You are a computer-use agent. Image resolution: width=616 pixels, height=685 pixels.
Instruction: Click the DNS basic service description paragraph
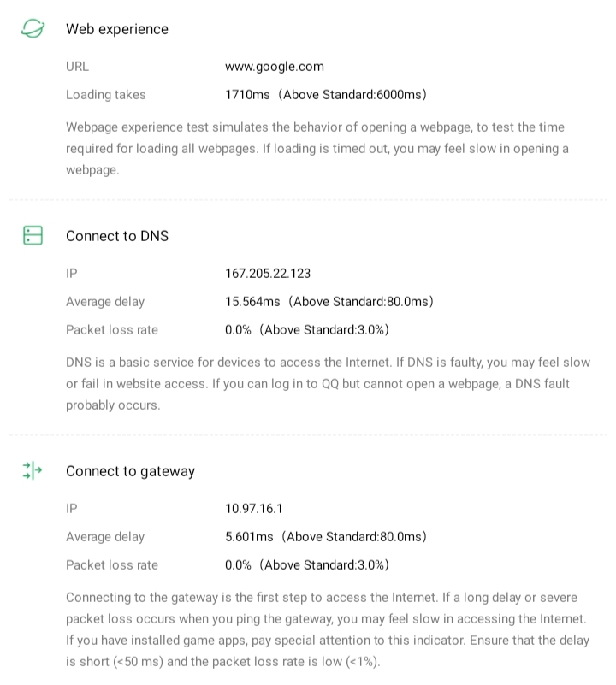tap(328, 384)
